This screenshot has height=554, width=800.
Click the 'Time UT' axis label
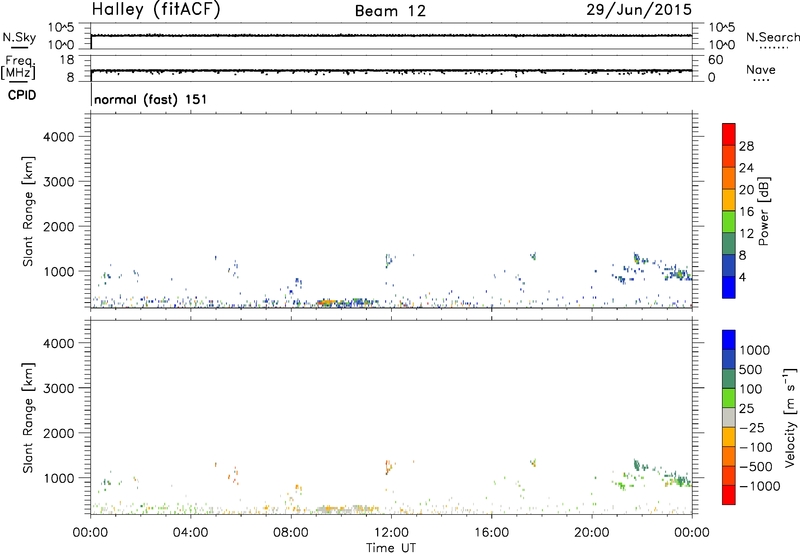391,548
